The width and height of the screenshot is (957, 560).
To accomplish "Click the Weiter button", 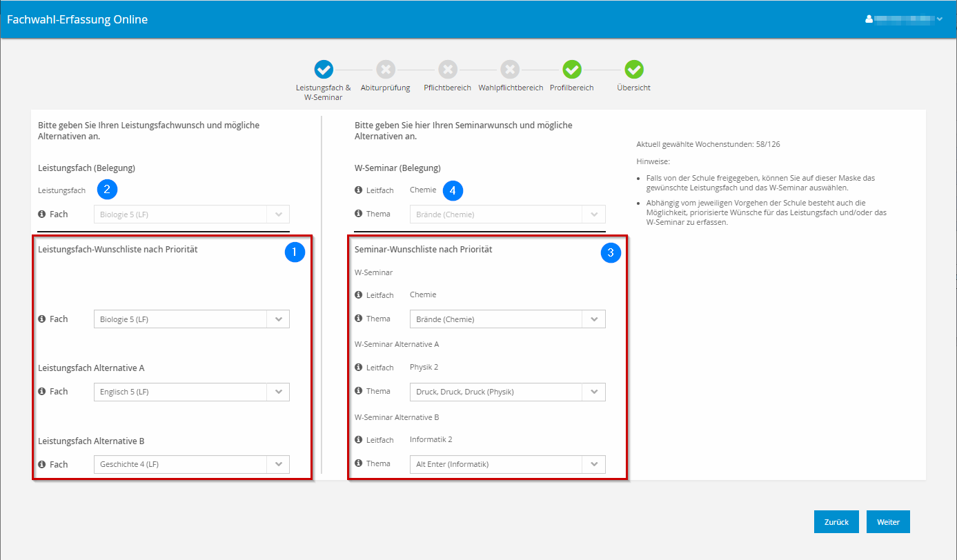I will 888,522.
